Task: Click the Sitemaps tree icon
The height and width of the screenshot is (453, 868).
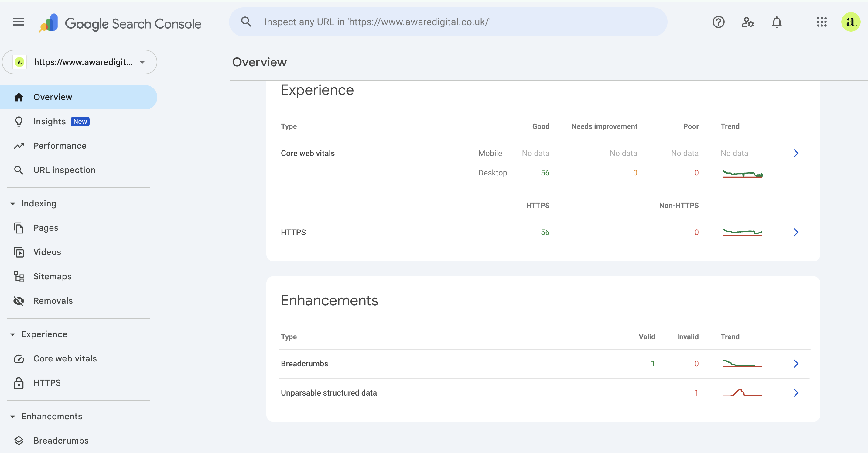Action: (x=19, y=277)
